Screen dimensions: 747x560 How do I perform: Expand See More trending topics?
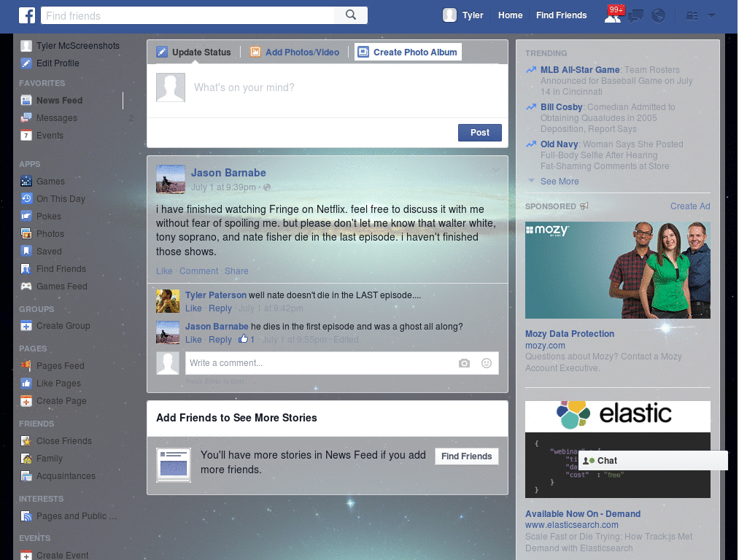click(x=560, y=182)
